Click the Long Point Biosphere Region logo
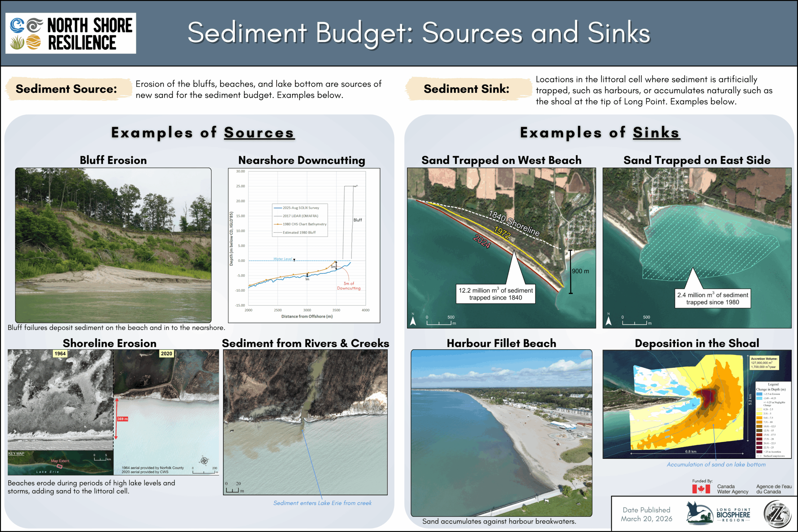 point(718,514)
